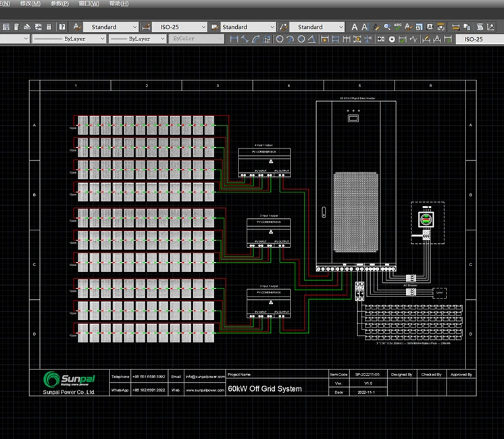Click the 60kW Off Grid System title
504x439 pixels.
tap(265, 389)
